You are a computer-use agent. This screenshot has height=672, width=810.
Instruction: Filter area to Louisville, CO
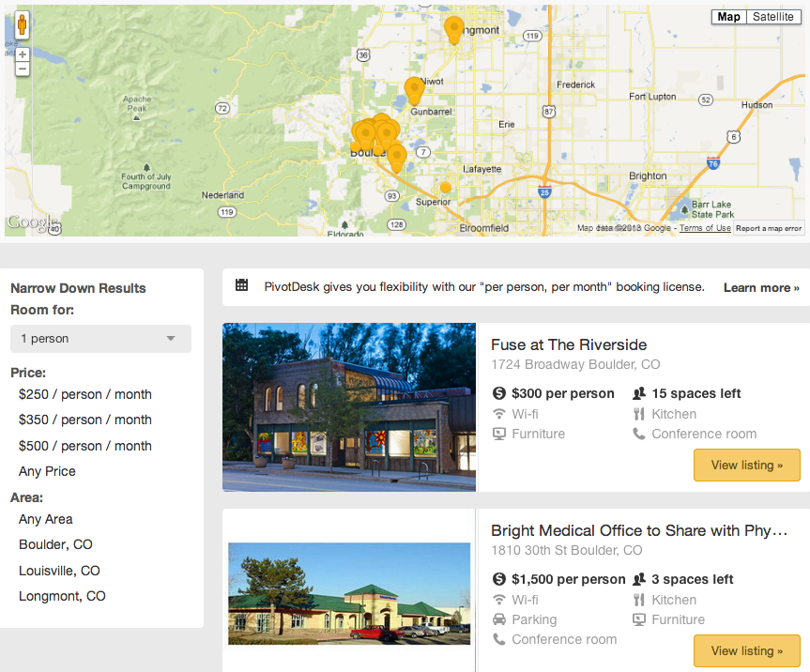pyautogui.click(x=59, y=571)
